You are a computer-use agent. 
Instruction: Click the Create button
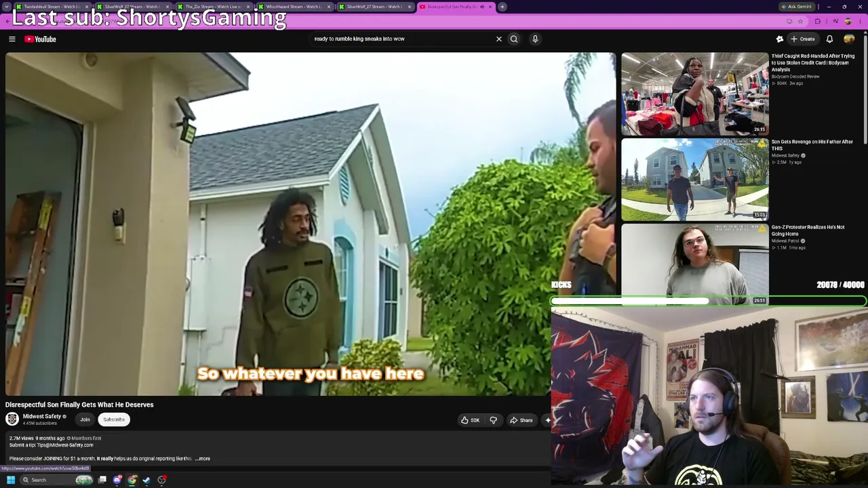tap(802, 39)
